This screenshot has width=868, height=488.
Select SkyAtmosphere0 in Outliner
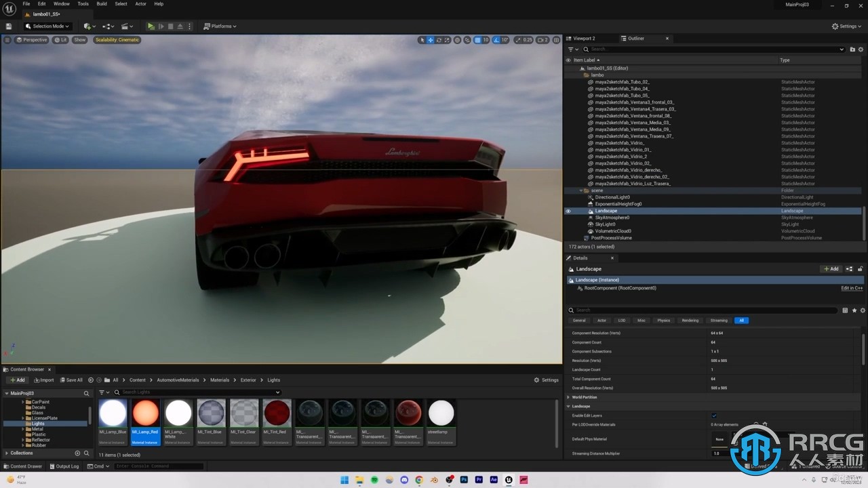coord(612,218)
